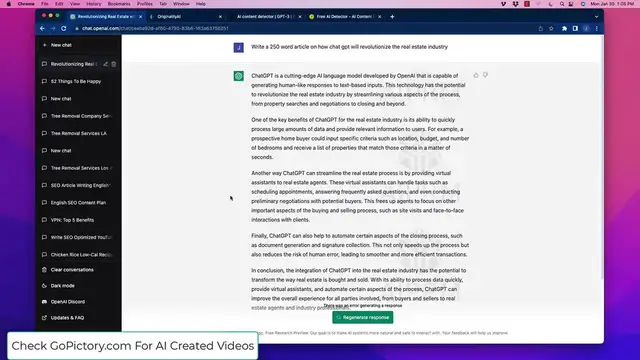Click the page vertical scrollbar
The height and width of the screenshot is (360, 640).
tap(602, 157)
